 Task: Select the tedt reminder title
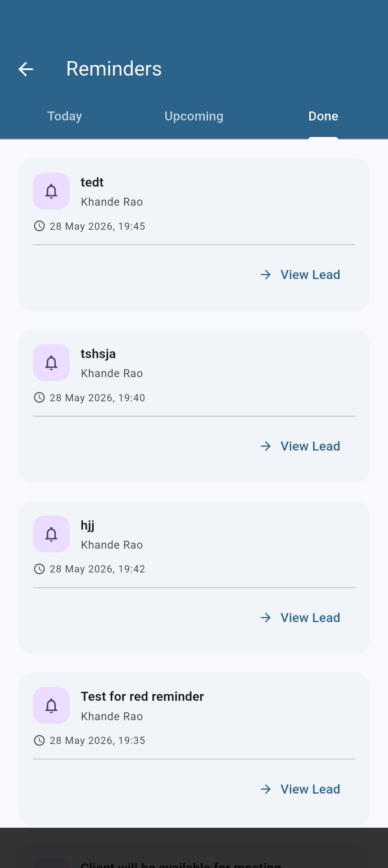coord(92,182)
